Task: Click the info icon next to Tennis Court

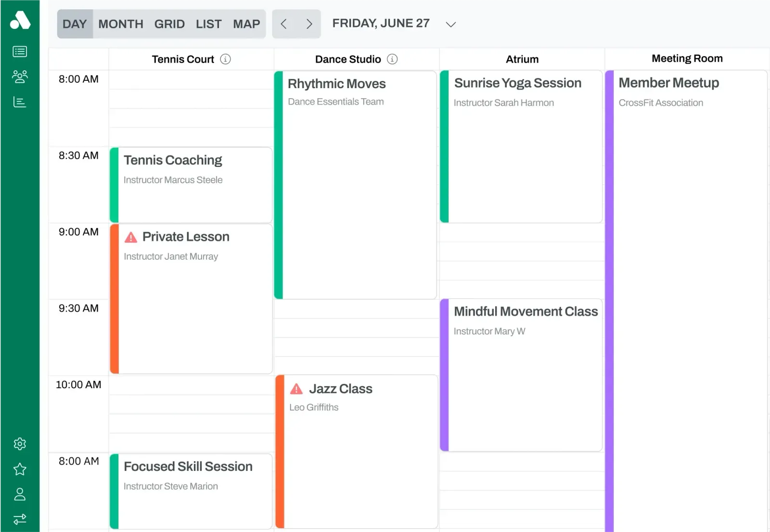Action: coord(225,59)
